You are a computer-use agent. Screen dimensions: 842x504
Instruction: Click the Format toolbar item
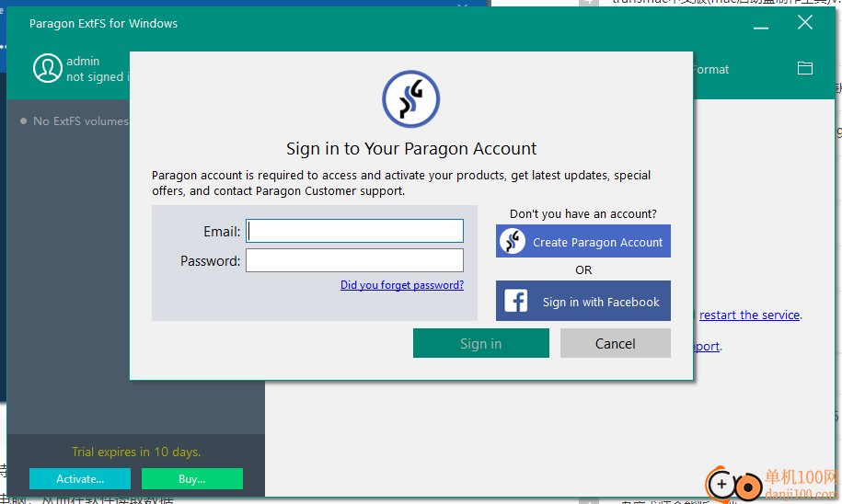tap(711, 70)
